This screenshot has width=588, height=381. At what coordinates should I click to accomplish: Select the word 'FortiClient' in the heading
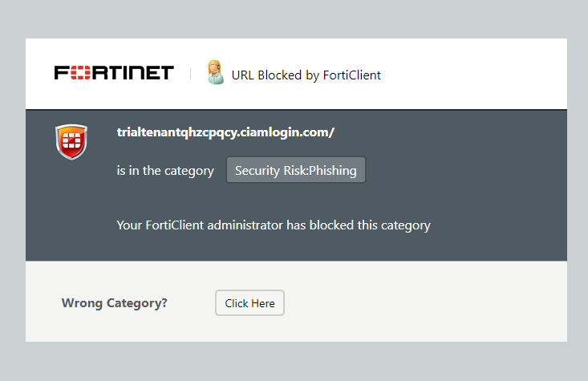click(351, 75)
